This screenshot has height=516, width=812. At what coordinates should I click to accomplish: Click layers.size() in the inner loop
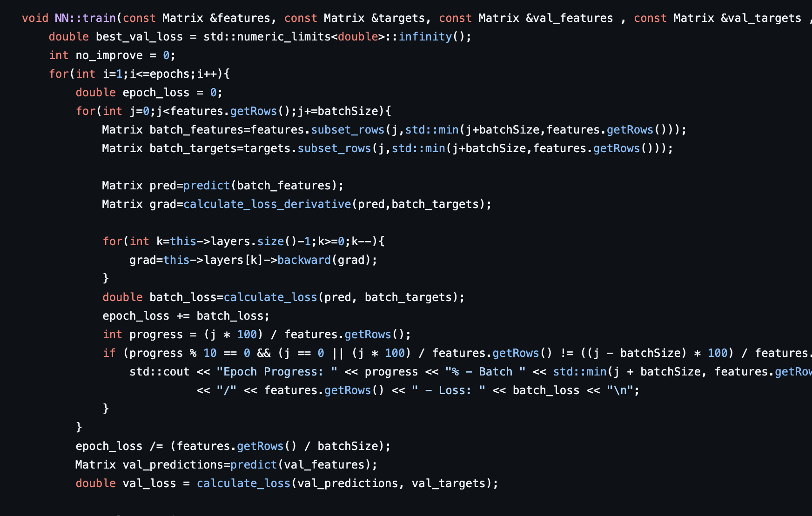click(x=247, y=241)
